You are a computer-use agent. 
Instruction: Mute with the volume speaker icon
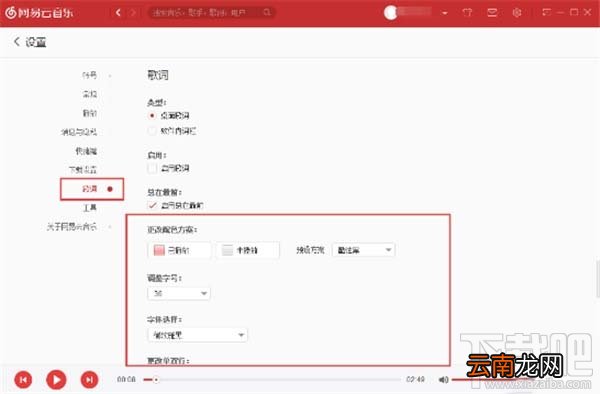coord(443,379)
